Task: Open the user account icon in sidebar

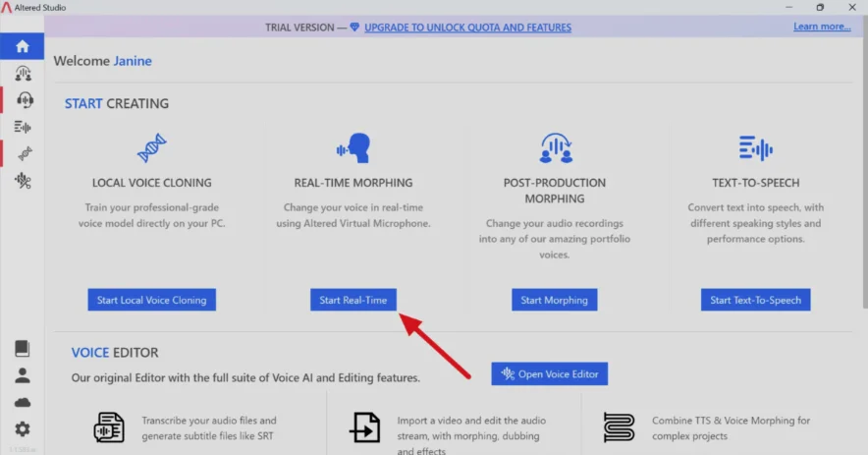Action: (x=23, y=375)
